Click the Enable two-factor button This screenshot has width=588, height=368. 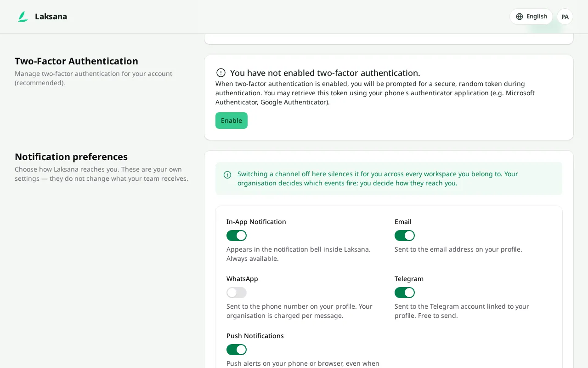pos(232,121)
